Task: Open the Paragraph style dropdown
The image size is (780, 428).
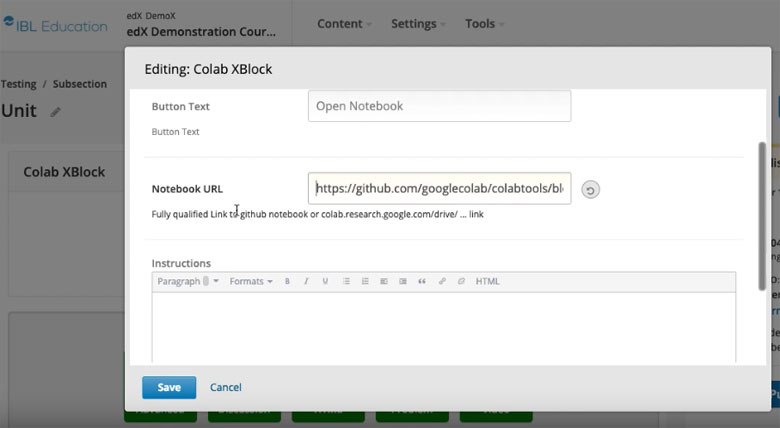Action: [187, 282]
